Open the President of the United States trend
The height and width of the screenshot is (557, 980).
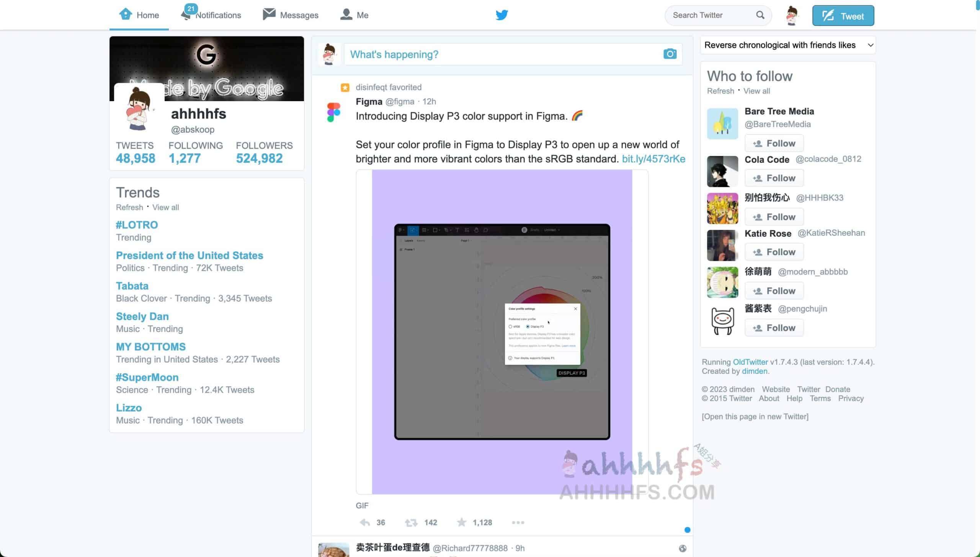point(189,255)
